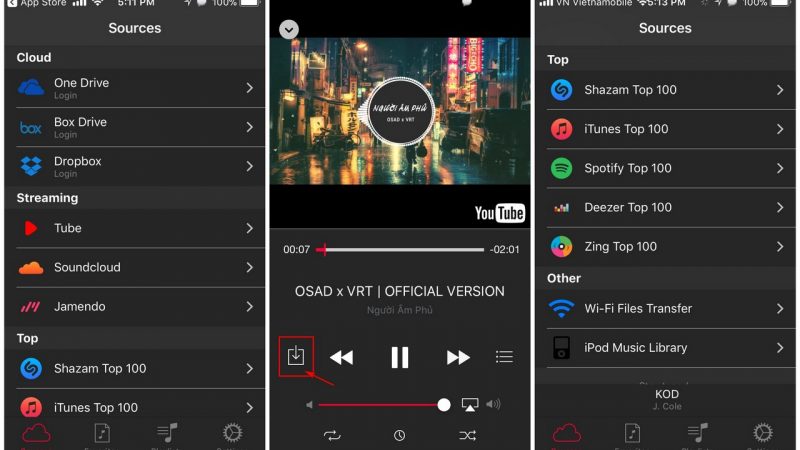This screenshot has width=800, height=450.
Task: Tap the Zing Top 100 disc icon
Action: point(561,247)
